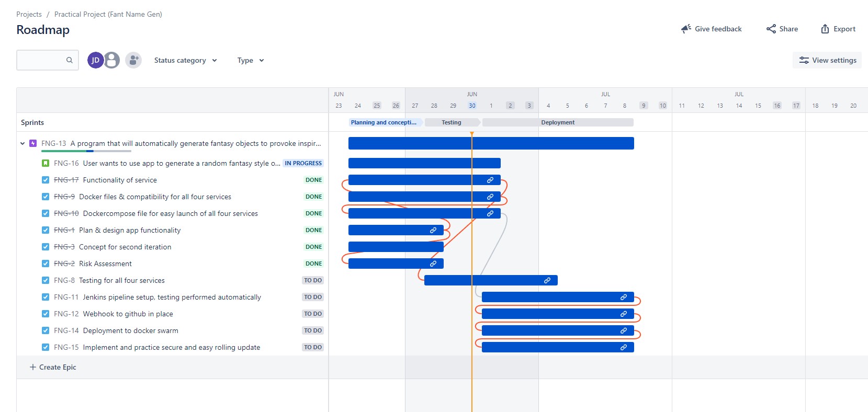Select the Testing sprint marker

tap(452, 122)
